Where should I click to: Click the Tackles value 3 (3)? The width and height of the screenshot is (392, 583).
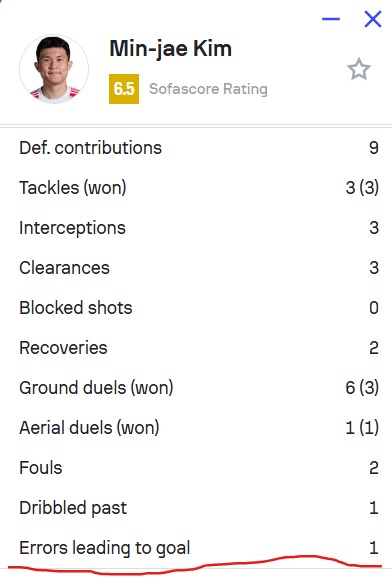point(362,187)
